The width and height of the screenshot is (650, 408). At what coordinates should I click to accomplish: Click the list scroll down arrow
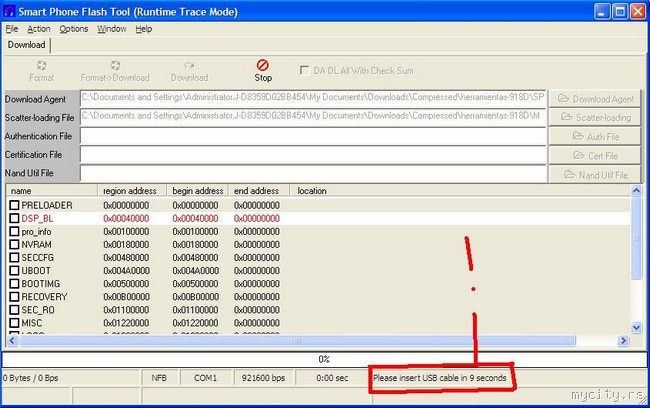[x=636, y=328]
